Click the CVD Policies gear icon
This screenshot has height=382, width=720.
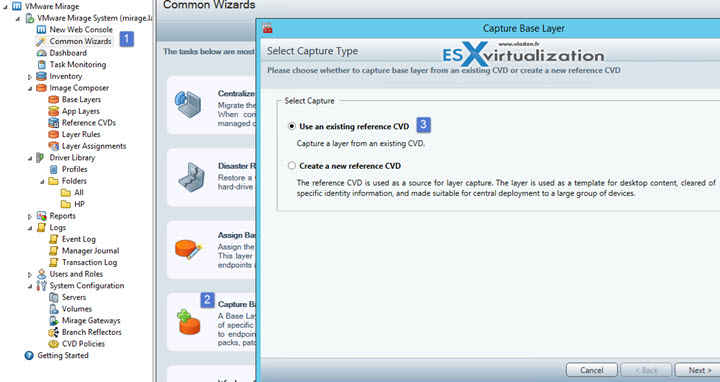click(x=54, y=343)
